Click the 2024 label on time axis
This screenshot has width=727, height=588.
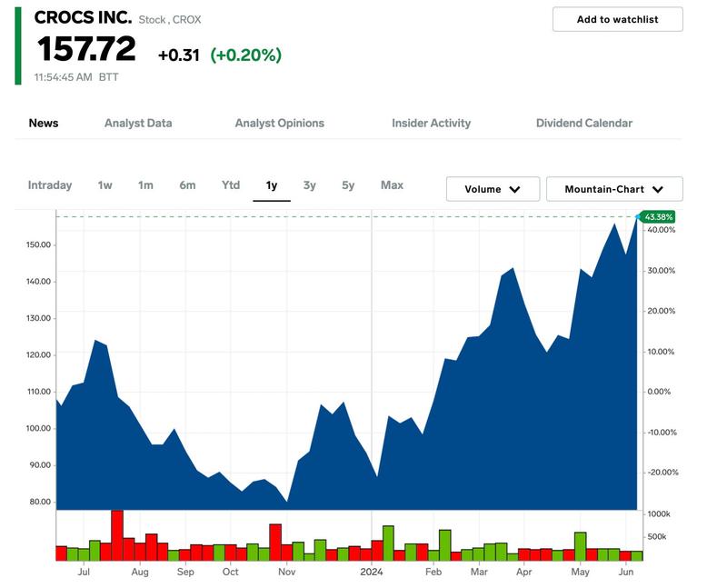372,572
